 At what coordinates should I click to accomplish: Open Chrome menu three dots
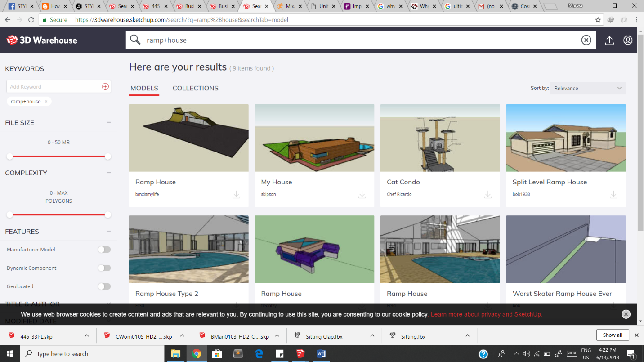point(636,20)
